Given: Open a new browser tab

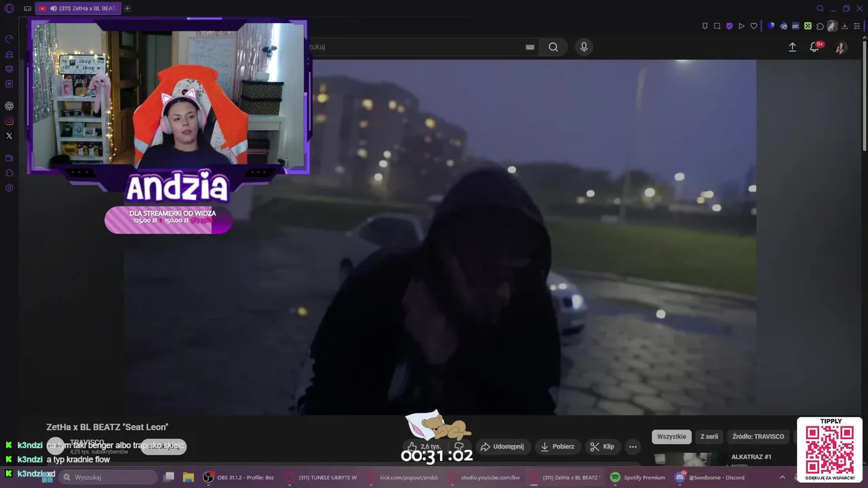Looking at the screenshot, I should (127, 8).
